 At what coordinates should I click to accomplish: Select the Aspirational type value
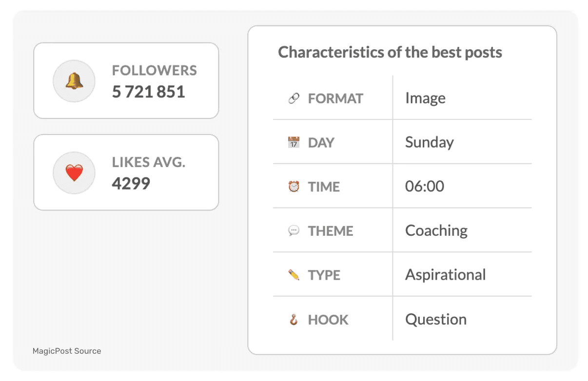[x=445, y=275]
